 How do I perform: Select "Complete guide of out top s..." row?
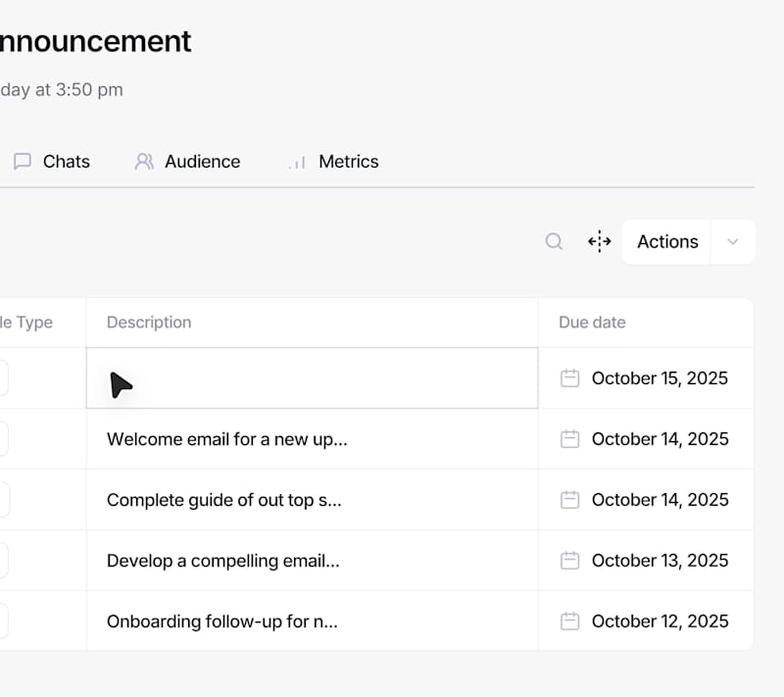(x=223, y=500)
